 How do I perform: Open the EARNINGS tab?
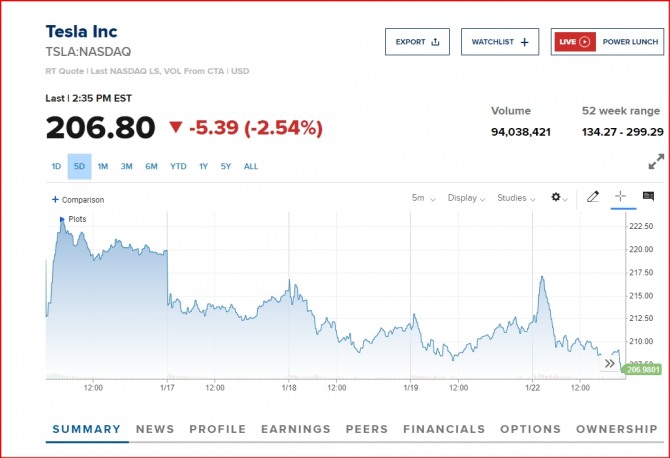(295, 429)
